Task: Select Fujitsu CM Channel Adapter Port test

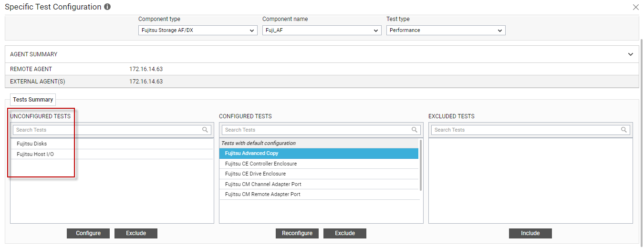Action: pyautogui.click(x=319, y=184)
